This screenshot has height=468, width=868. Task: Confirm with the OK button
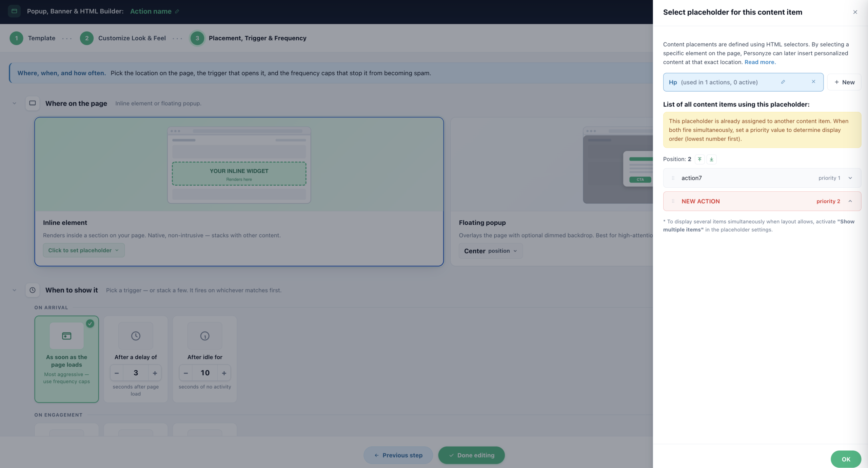click(x=846, y=459)
